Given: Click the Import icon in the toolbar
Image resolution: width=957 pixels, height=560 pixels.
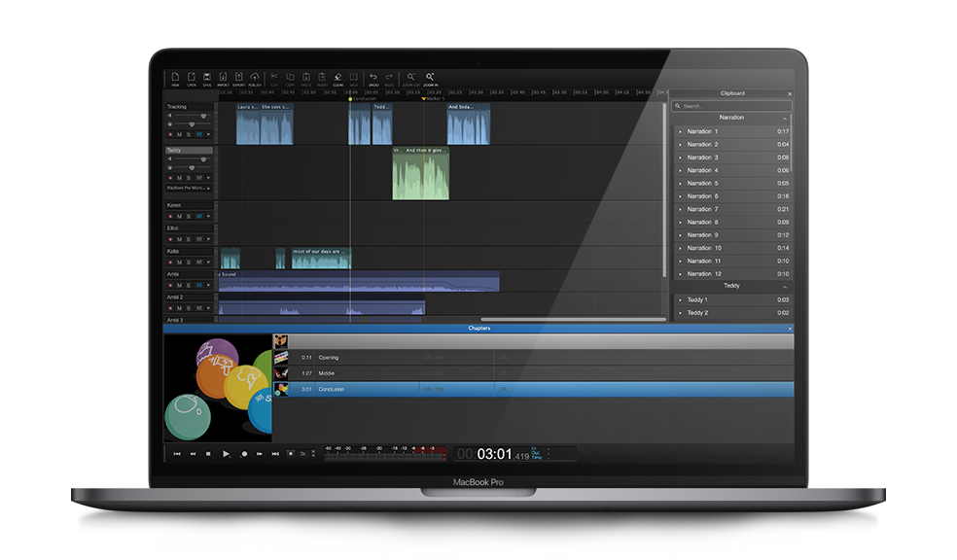Looking at the screenshot, I should pyautogui.click(x=223, y=78).
